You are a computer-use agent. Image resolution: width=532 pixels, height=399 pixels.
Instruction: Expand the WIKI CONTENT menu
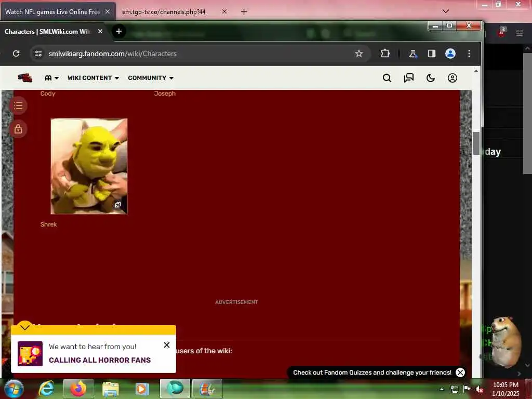click(94, 78)
